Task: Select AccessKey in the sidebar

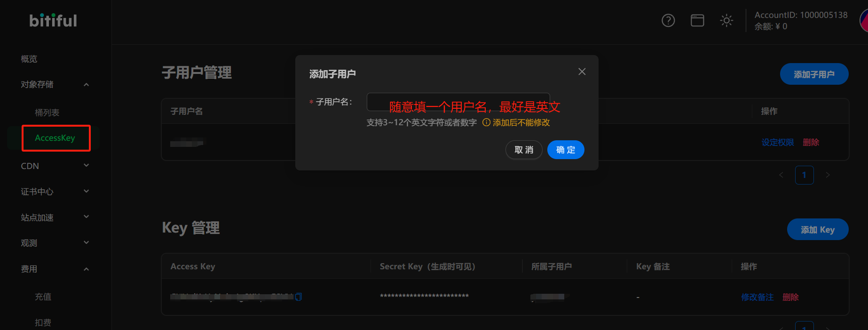Action: (x=55, y=138)
